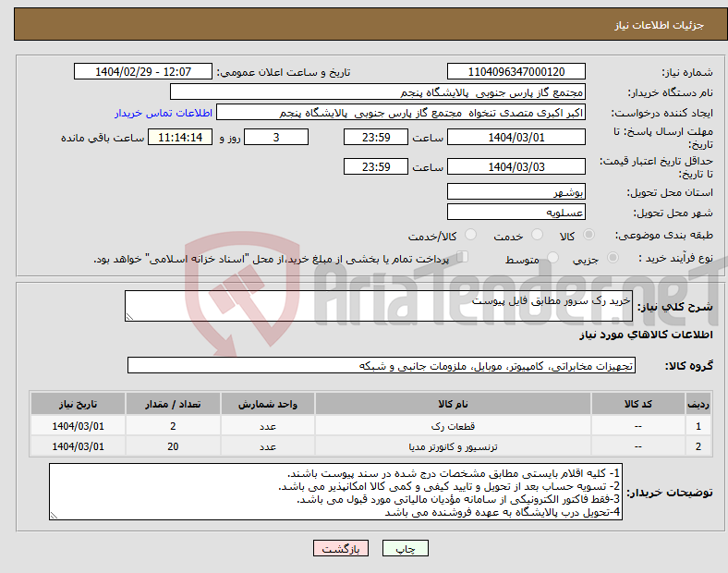The image size is (728, 573).
Task: Select the متوسط purchase type radio
Action: tap(552, 258)
